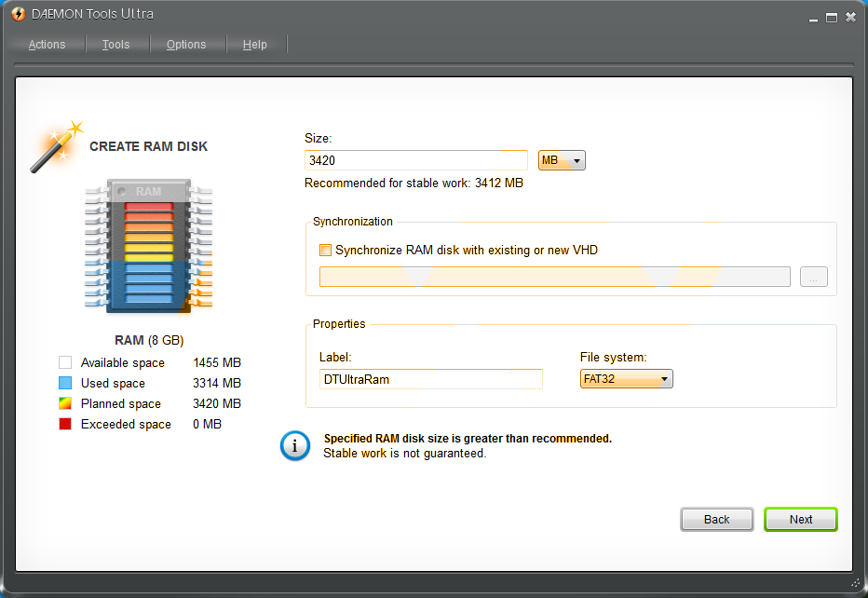The width and height of the screenshot is (868, 598).
Task: Enable Synchronize RAM disk with existing or new VHD
Action: [x=325, y=250]
